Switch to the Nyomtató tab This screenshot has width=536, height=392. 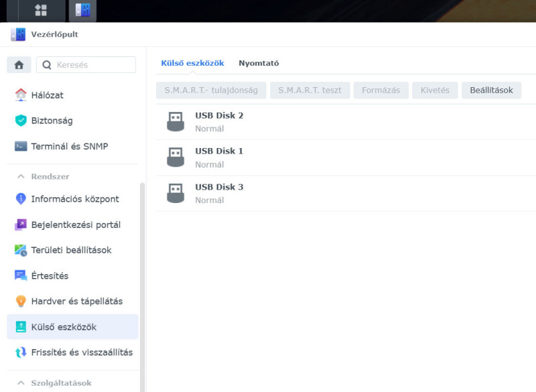pos(259,63)
